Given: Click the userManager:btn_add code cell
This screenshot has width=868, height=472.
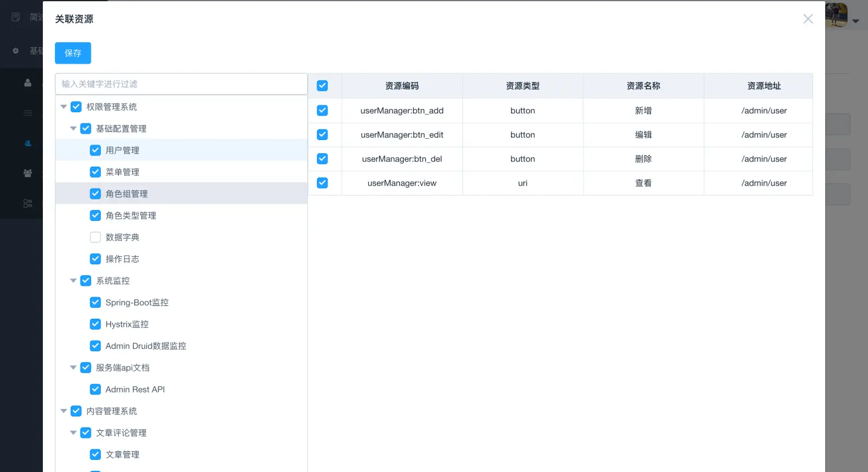Looking at the screenshot, I should 402,110.
